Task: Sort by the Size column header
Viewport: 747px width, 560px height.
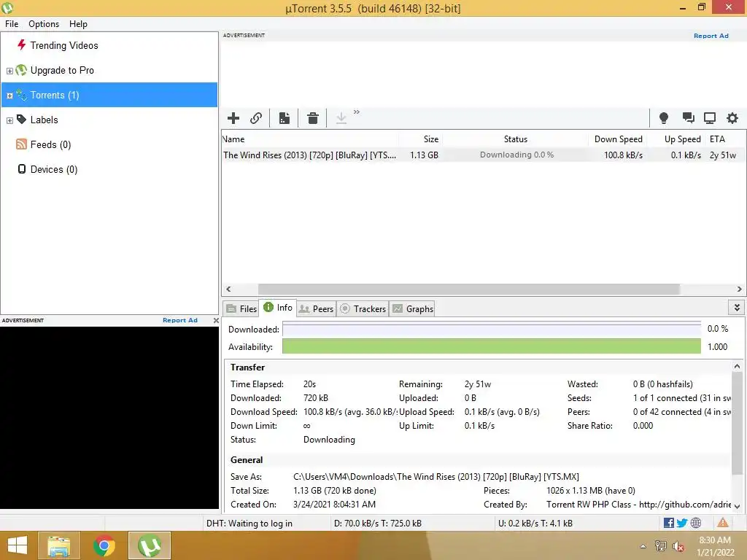Action: [421, 139]
